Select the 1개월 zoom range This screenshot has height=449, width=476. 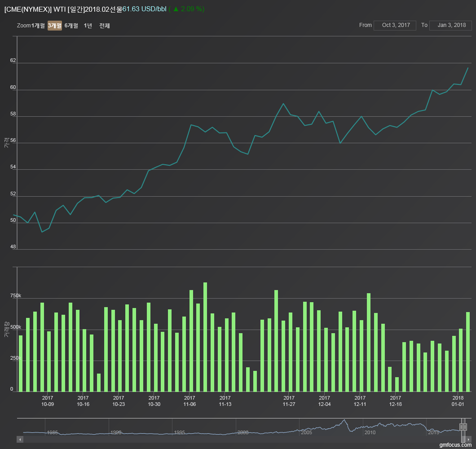tap(38, 26)
